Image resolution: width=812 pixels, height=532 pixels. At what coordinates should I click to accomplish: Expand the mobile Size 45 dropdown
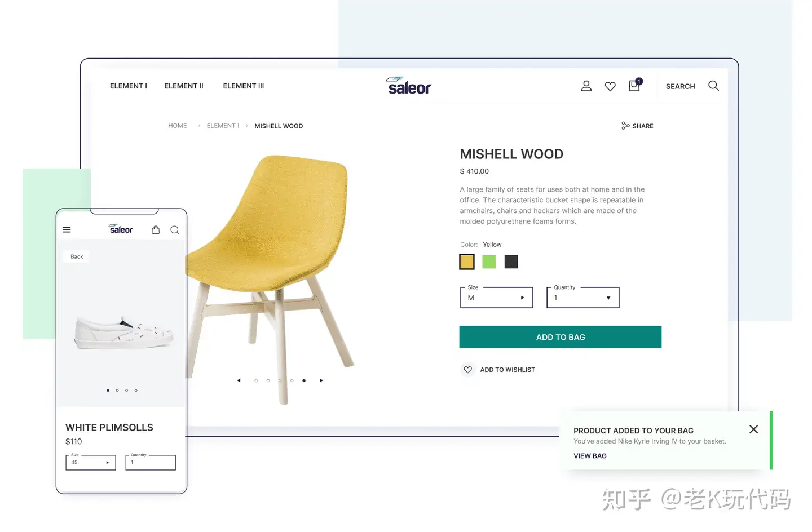click(x=91, y=462)
